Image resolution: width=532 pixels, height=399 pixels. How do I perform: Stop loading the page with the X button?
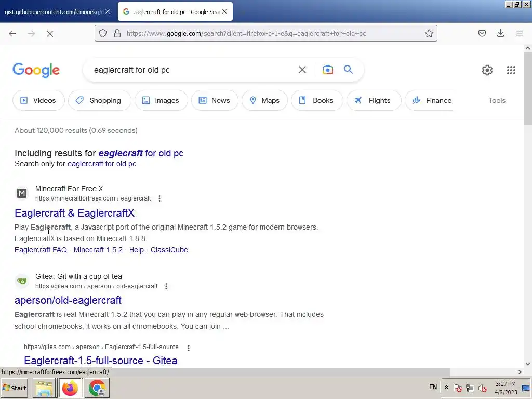tap(50, 34)
